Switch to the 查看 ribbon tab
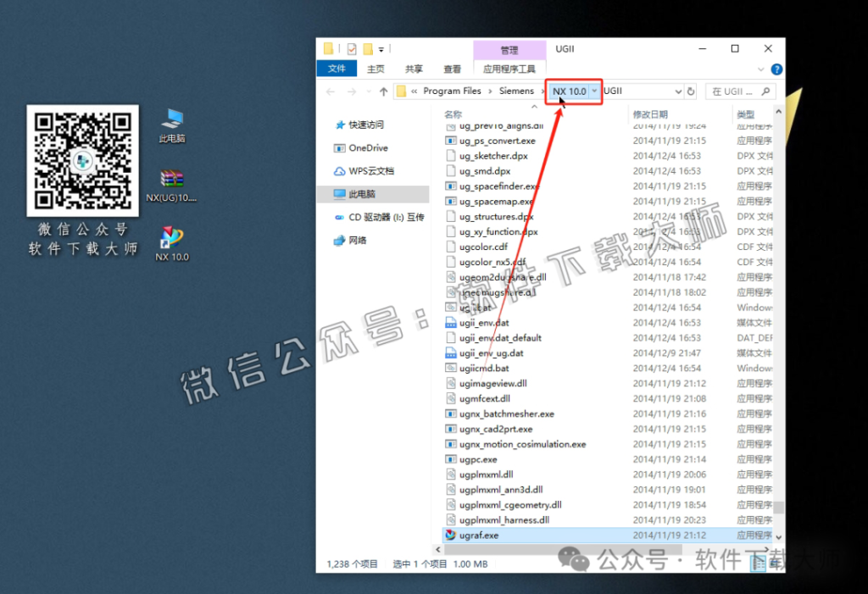 pos(452,69)
